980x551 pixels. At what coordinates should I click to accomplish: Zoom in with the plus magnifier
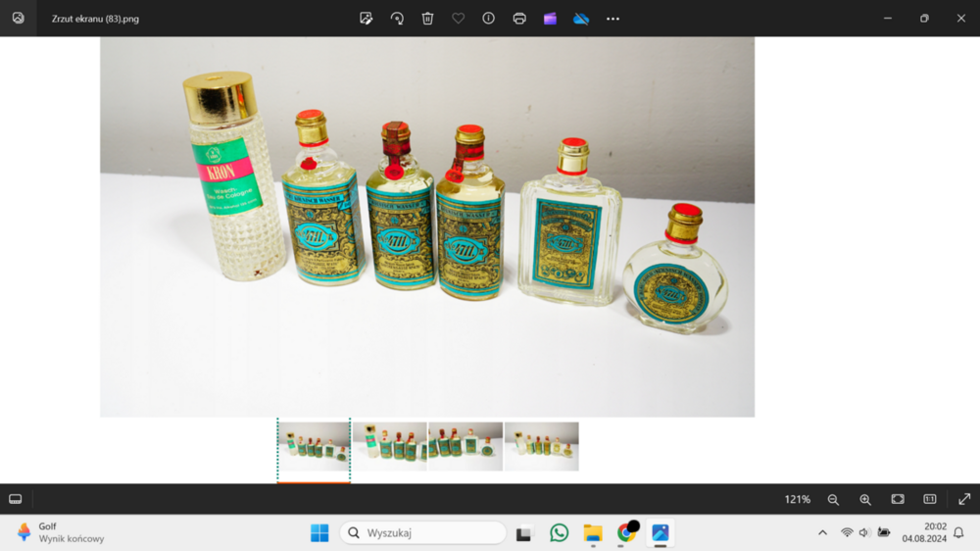(x=865, y=499)
